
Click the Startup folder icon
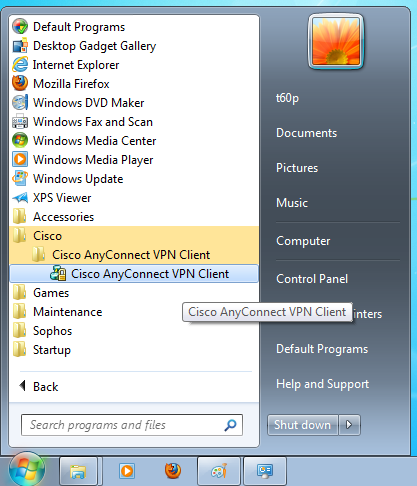click(x=19, y=350)
